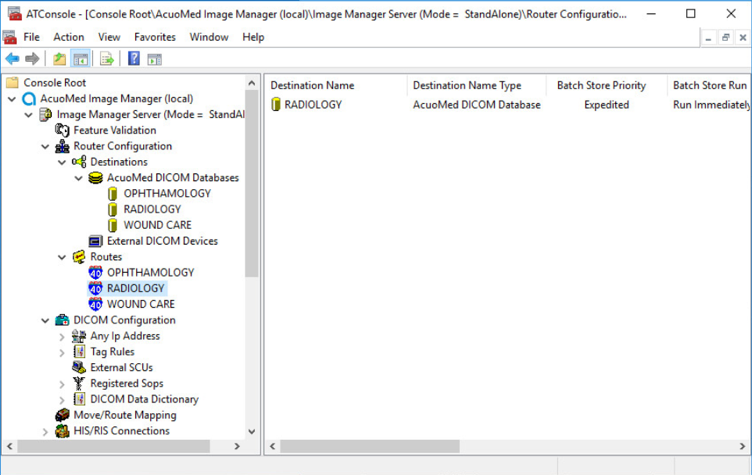Open the Action menu

point(69,37)
